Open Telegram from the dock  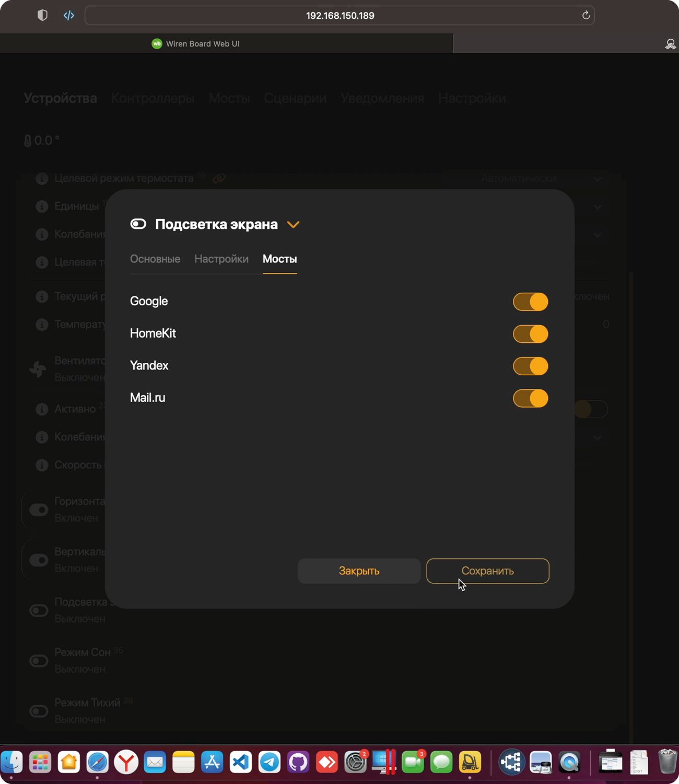point(270,762)
